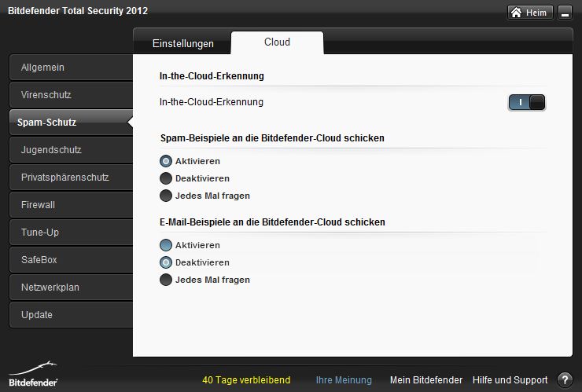
Task: Click the E-Mail-Beispiele an die Bitdefender-Cloud heading
Action: (272, 222)
